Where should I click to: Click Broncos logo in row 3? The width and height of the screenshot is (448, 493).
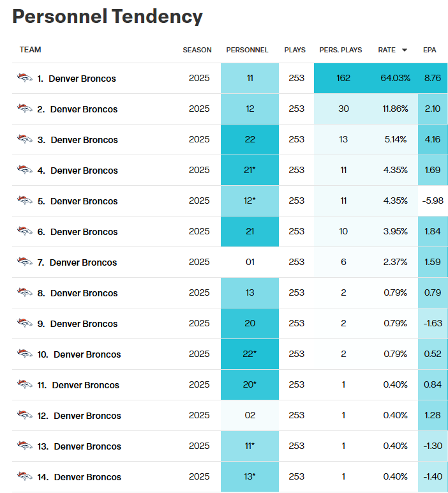pyautogui.click(x=24, y=139)
